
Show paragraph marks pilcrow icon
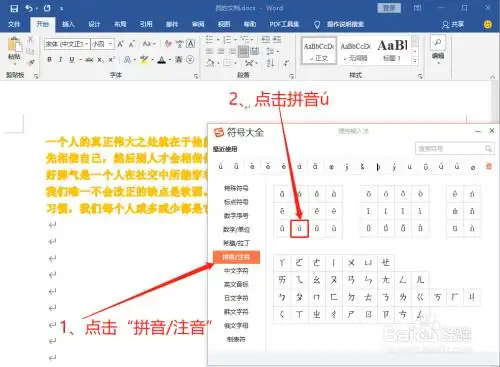286,63
